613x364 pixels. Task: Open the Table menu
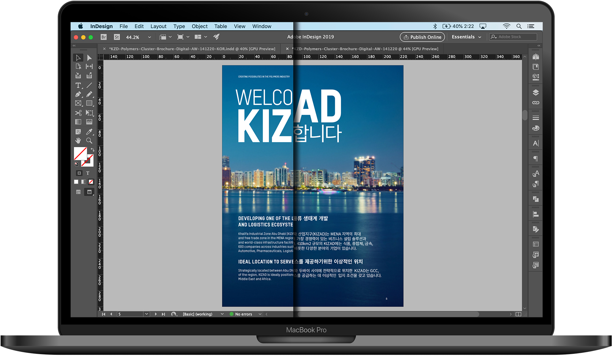click(221, 26)
